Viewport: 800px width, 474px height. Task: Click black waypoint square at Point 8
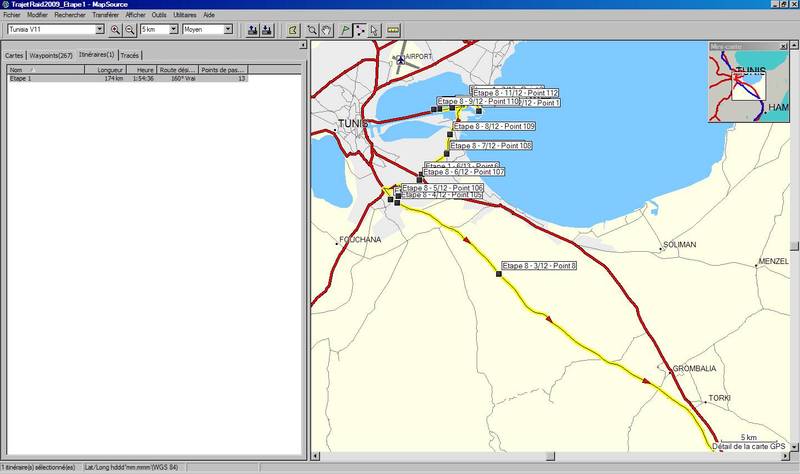pos(499,274)
